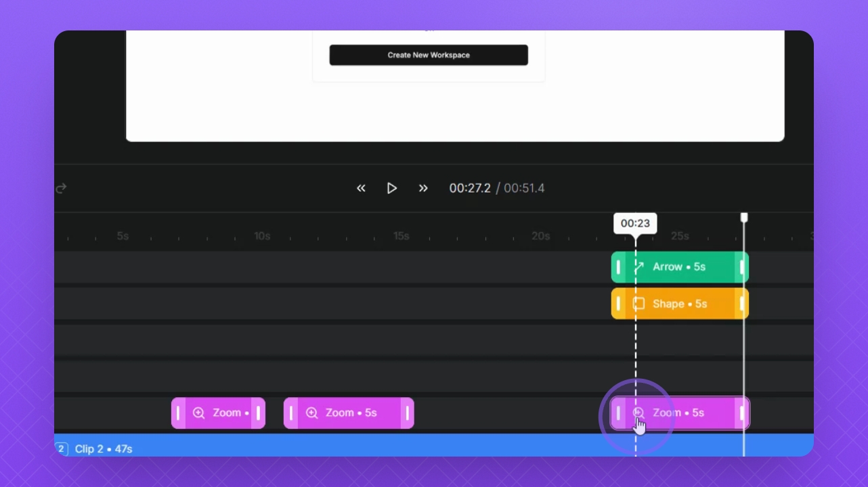Click the 00:23 hover time tooltip
Screen dimensions: 868x487
pos(635,223)
